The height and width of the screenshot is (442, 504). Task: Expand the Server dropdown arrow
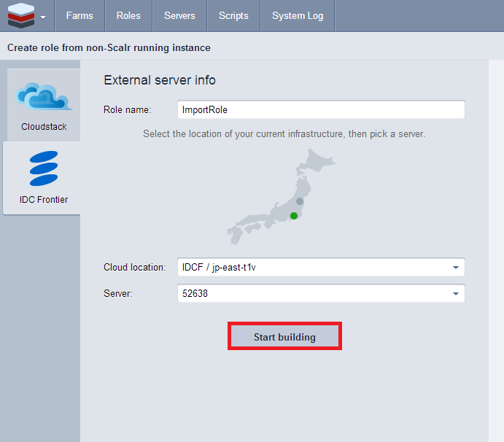point(455,293)
